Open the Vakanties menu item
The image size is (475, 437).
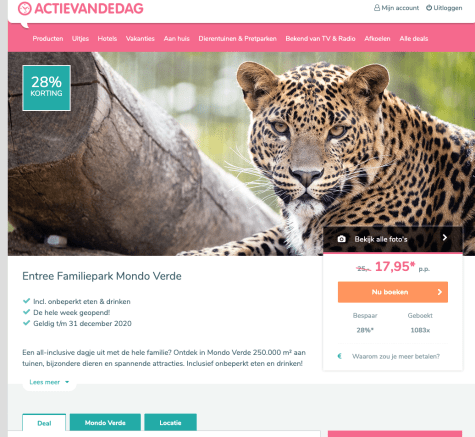(140, 39)
